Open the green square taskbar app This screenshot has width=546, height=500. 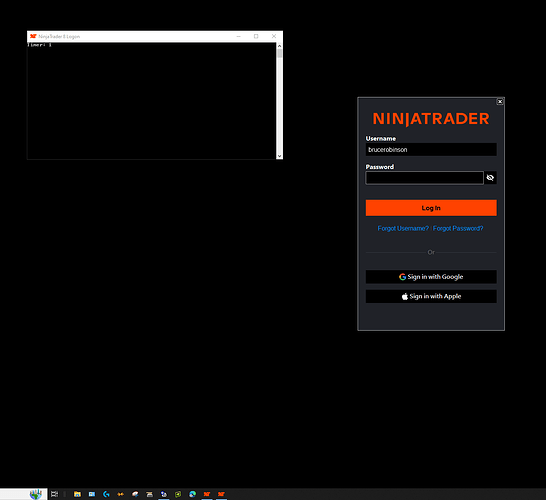pos(178,494)
